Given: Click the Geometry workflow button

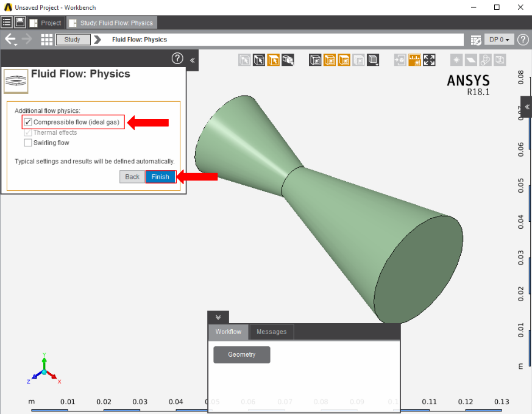Looking at the screenshot, I should click(241, 355).
